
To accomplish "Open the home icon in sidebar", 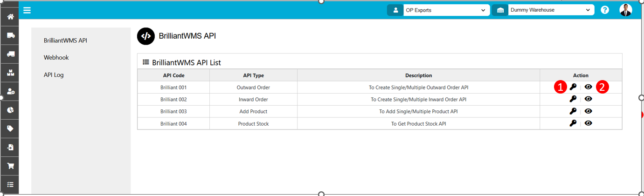I will [x=10, y=17].
